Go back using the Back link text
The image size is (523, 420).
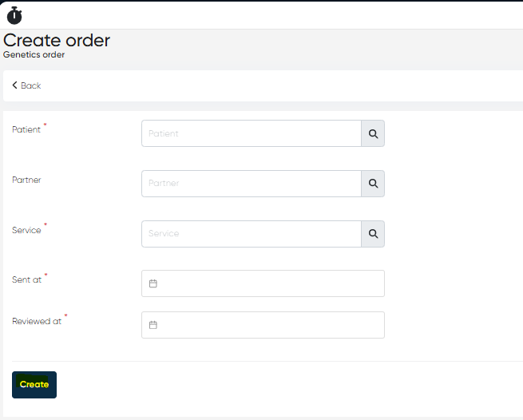pos(31,85)
